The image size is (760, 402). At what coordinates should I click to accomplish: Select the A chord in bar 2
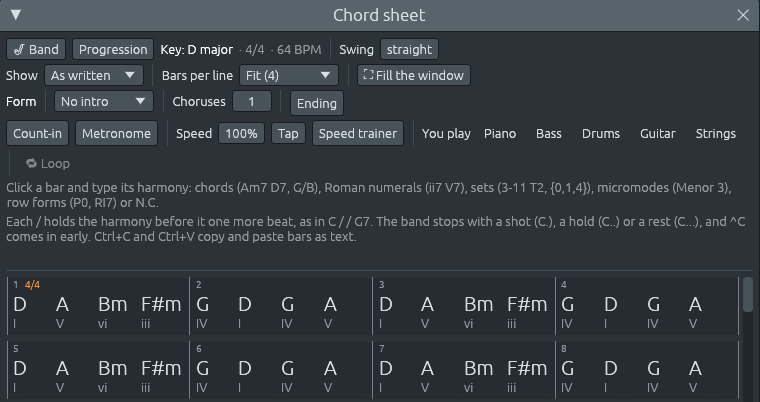[x=330, y=305]
